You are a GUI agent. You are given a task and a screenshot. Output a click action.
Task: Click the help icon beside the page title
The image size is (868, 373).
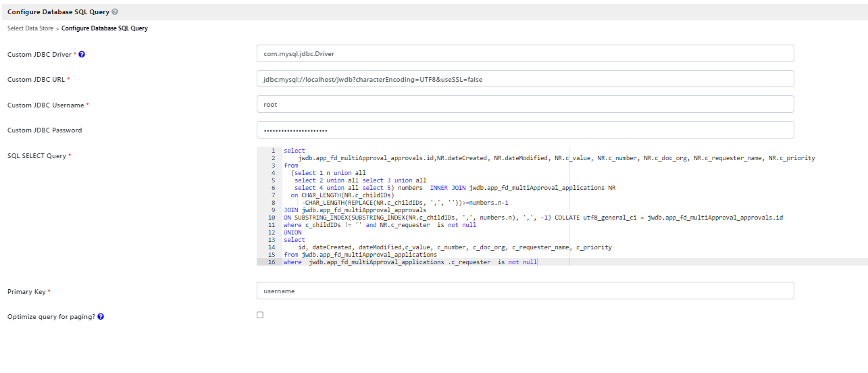(x=115, y=12)
